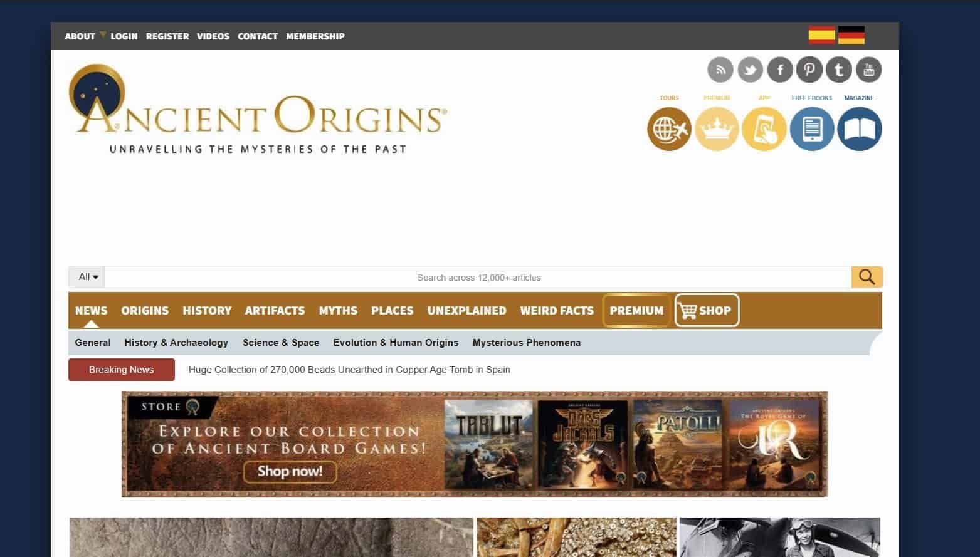980x557 pixels.
Task: Open the Login link
Action: [x=124, y=36]
